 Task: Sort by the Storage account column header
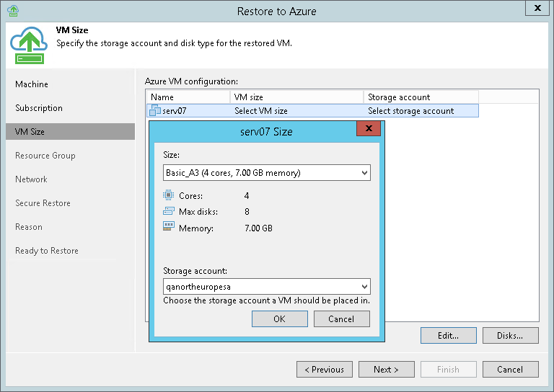tap(420, 97)
